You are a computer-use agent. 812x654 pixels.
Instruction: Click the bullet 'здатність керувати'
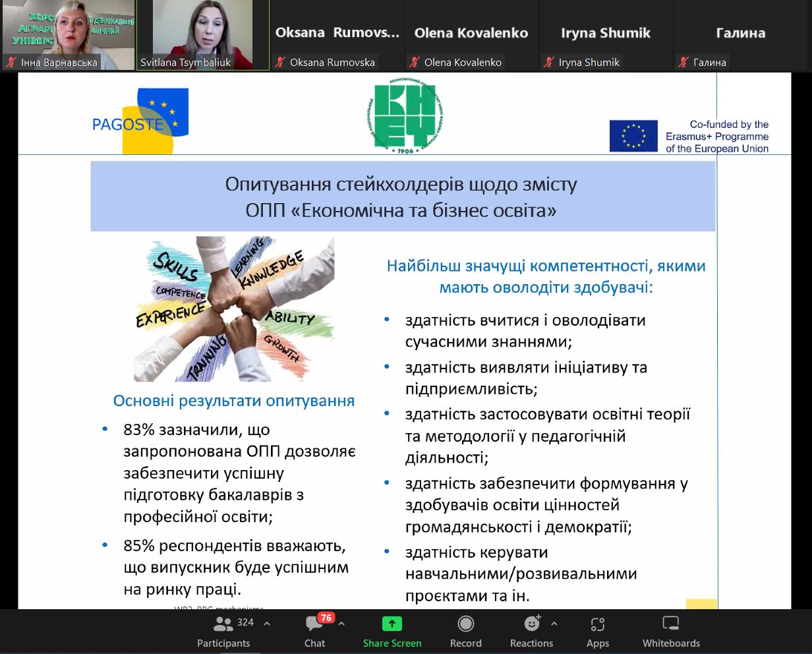[x=521, y=574]
